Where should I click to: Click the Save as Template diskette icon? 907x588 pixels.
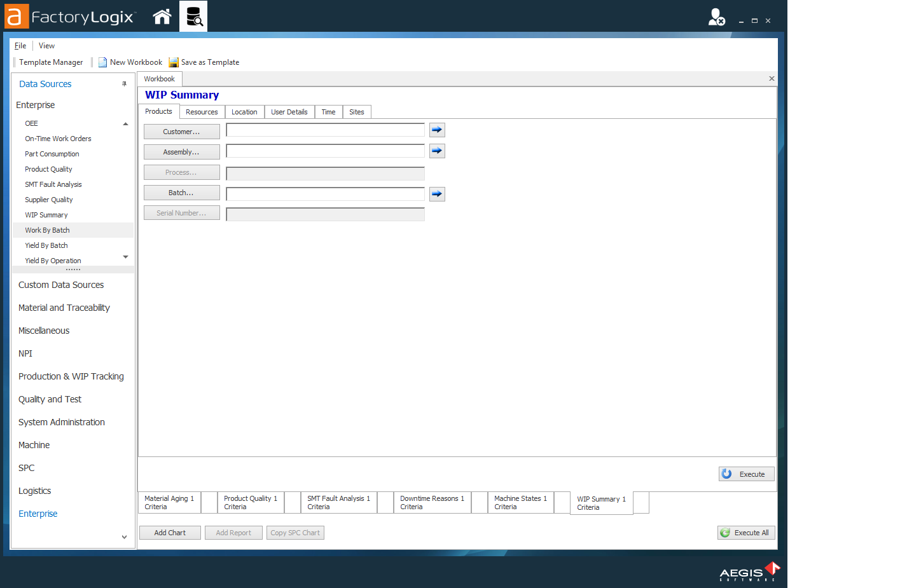(x=173, y=62)
